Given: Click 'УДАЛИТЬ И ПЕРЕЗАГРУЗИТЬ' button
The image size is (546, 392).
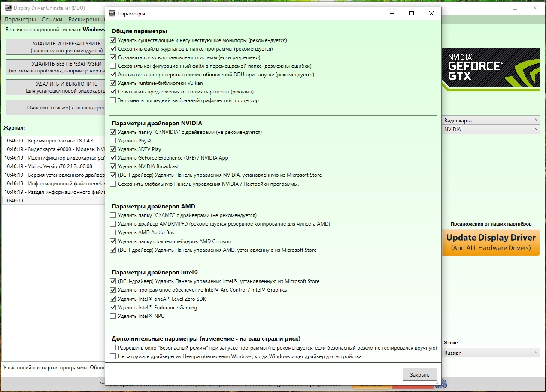Looking at the screenshot, I should (55, 47).
